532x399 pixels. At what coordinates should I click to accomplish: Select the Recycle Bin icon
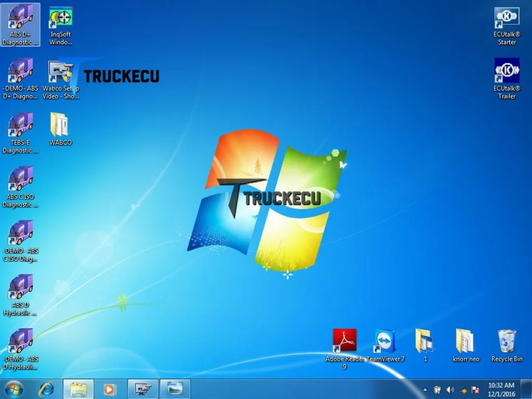pos(507,345)
